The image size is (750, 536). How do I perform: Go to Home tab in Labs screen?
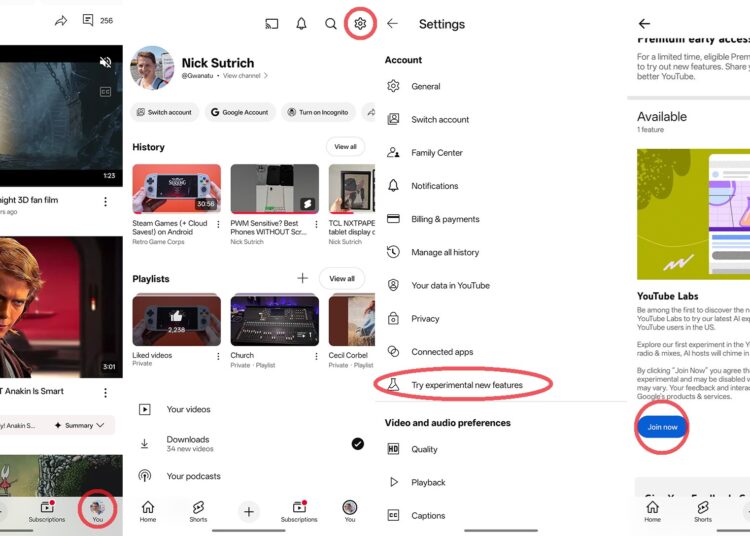pos(652,511)
